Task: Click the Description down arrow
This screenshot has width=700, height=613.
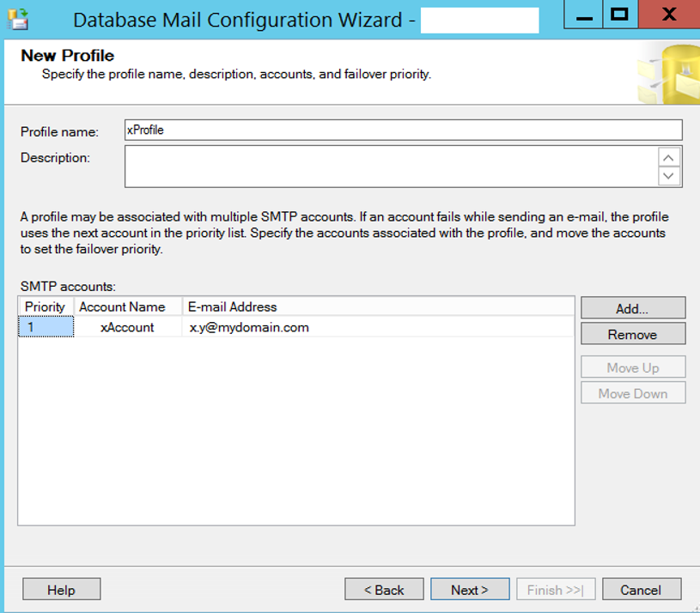Action: 668,176
